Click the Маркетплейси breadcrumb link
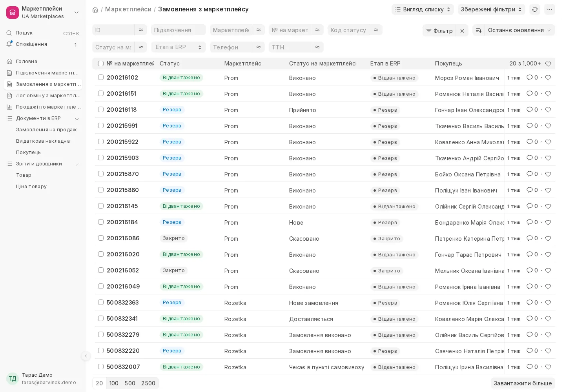The height and width of the screenshot is (392, 565). point(128,9)
